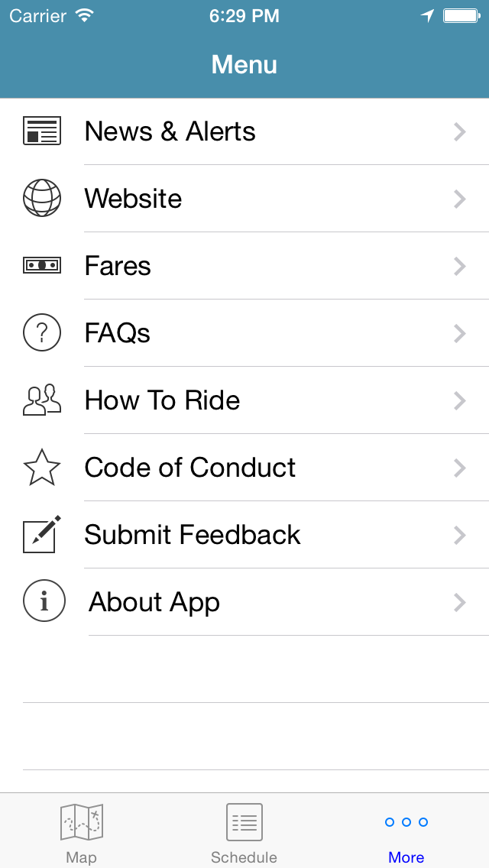Image resolution: width=489 pixels, height=868 pixels.
Task: Click the chevron beside Code of Conduct
Action: click(459, 468)
